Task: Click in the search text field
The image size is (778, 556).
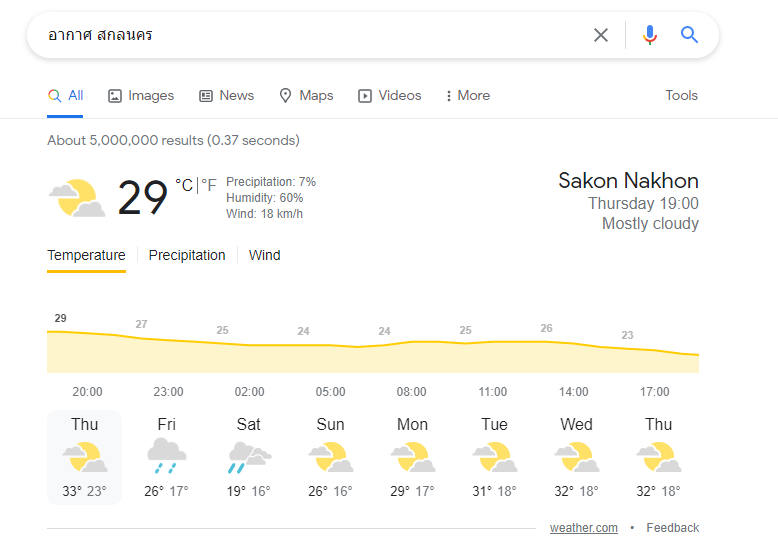Action: [318, 35]
